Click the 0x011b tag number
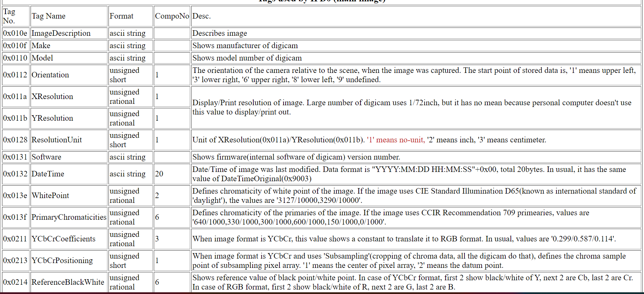 point(15,118)
